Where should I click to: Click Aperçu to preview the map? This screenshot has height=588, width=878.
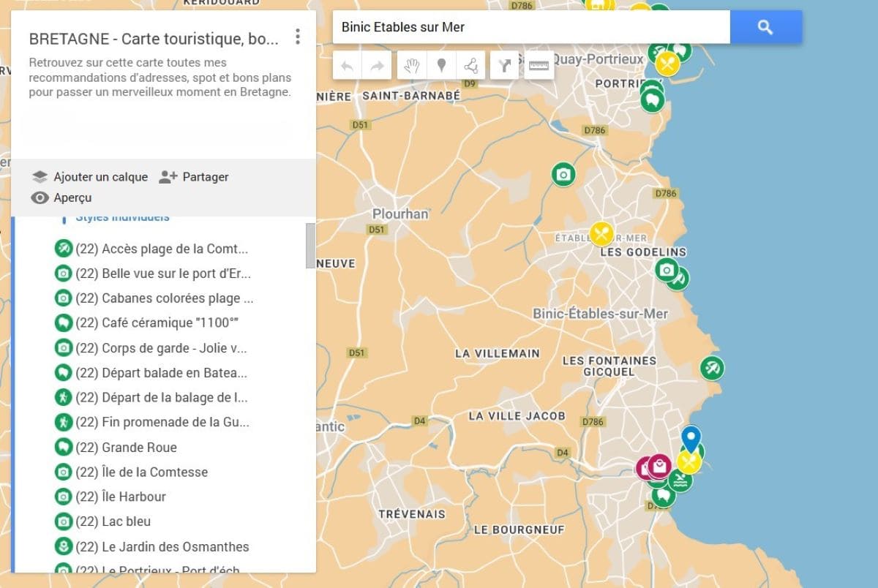tap(61, 197)
